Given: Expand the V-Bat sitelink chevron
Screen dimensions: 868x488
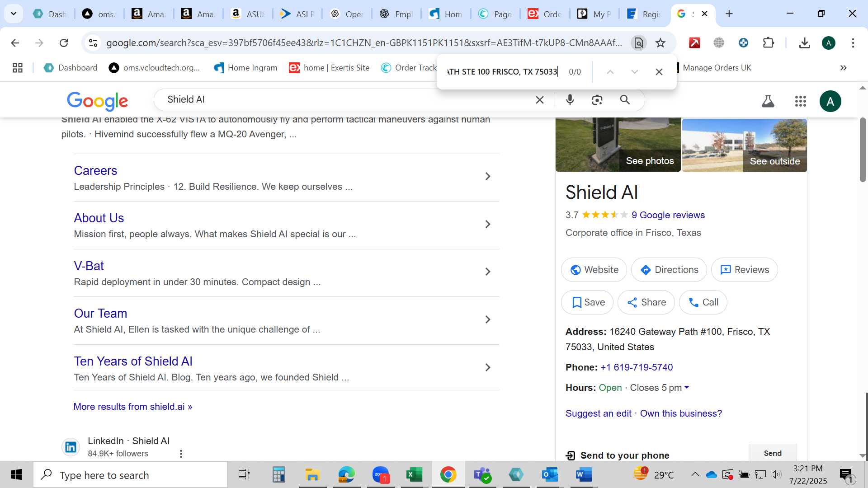Looking at the screenshot, I should (487, 272).
